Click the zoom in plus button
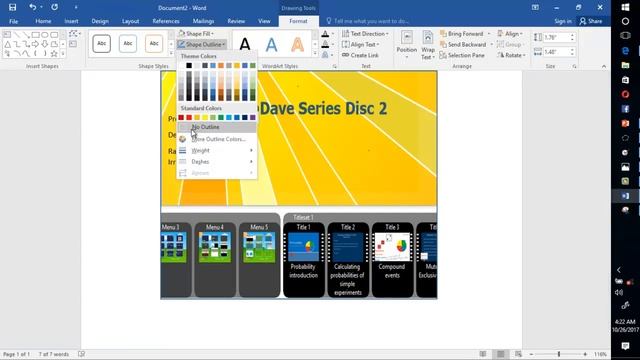Viewport: 640px width, 360px height. click(585, 354)
